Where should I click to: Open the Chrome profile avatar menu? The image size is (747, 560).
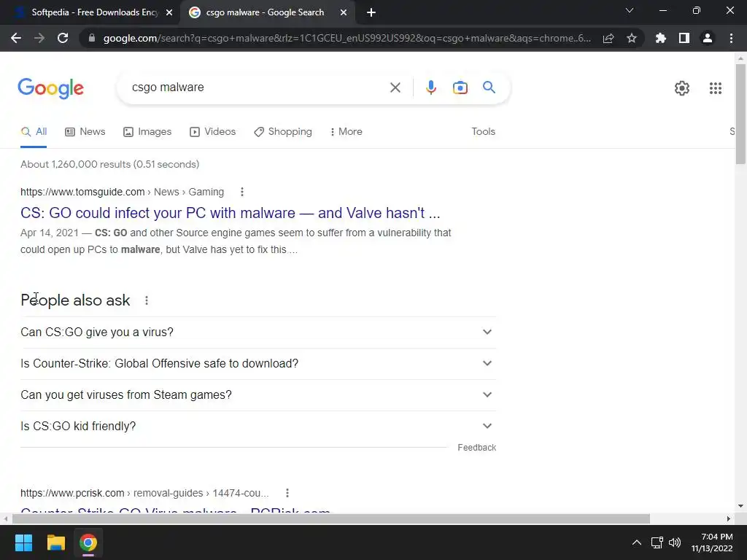707,38
